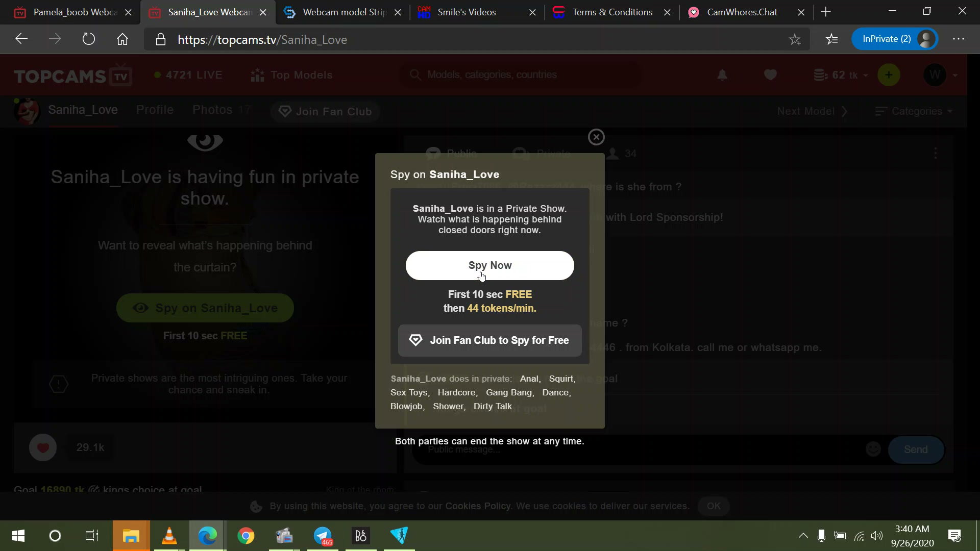Expand the 62 tk token balance dropdown
Image resolution: width=980 pixels, height=551 pixels.
click(841, 75)
